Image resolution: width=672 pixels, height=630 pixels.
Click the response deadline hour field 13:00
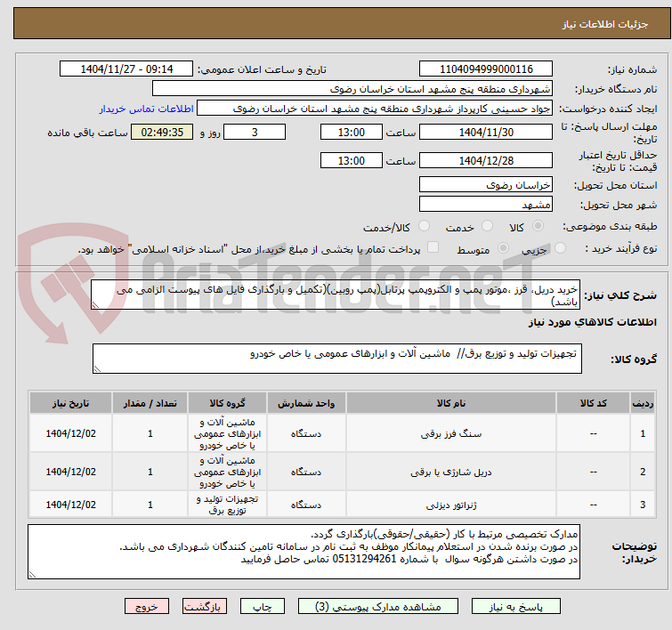[352, 132]
